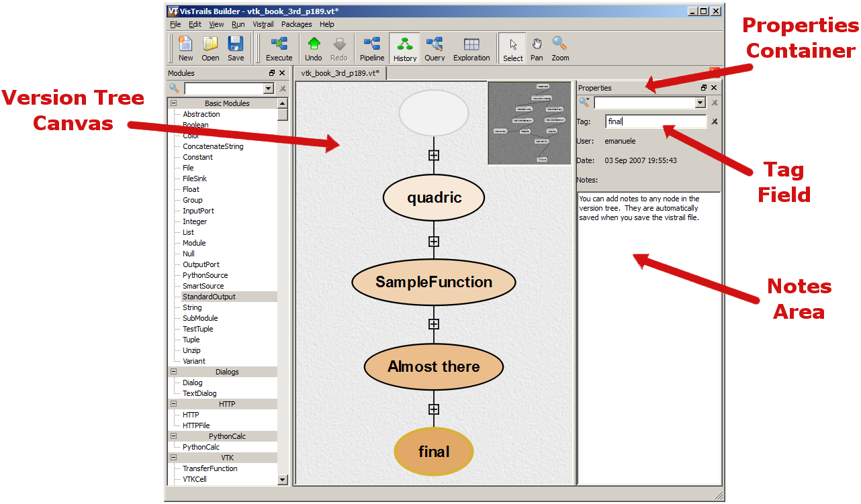Toggle the History view button
Image resolution: width=861 pixels, height=504 pixels.
(x=405, y=48)
